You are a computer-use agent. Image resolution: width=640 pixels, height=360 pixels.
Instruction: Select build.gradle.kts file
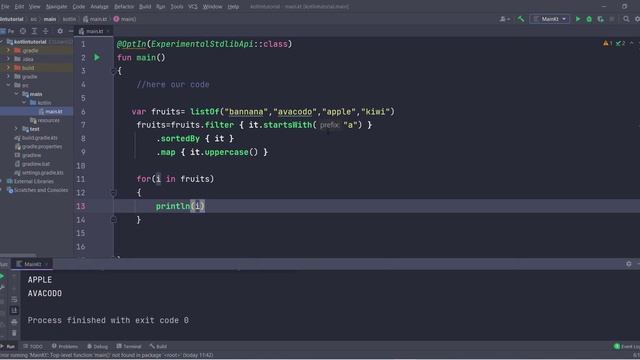(x=36, y=138)
